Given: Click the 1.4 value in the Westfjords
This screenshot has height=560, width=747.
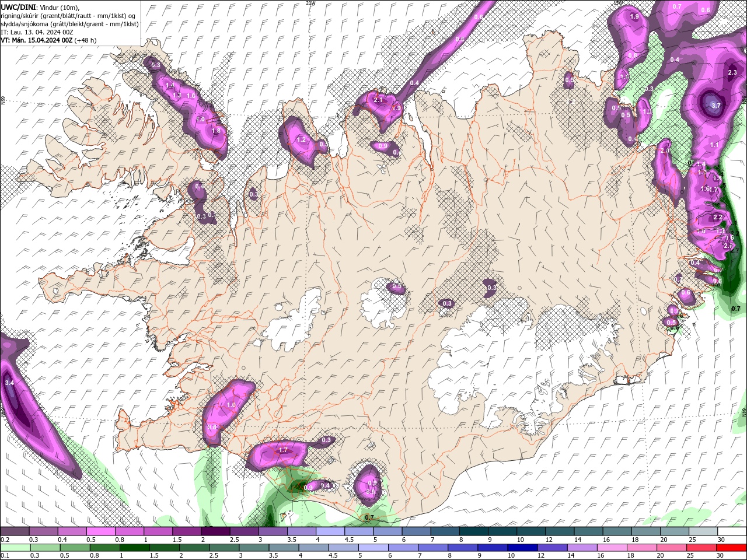Looking at the screenshot, I should point(170,85).
